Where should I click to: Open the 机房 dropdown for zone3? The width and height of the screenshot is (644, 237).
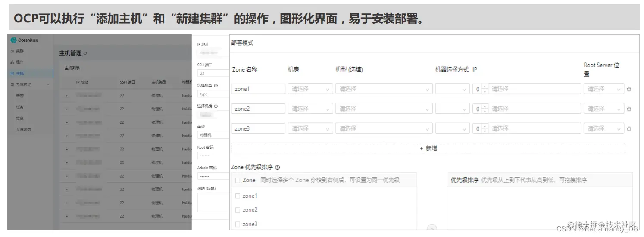click(x=310, y=128)
